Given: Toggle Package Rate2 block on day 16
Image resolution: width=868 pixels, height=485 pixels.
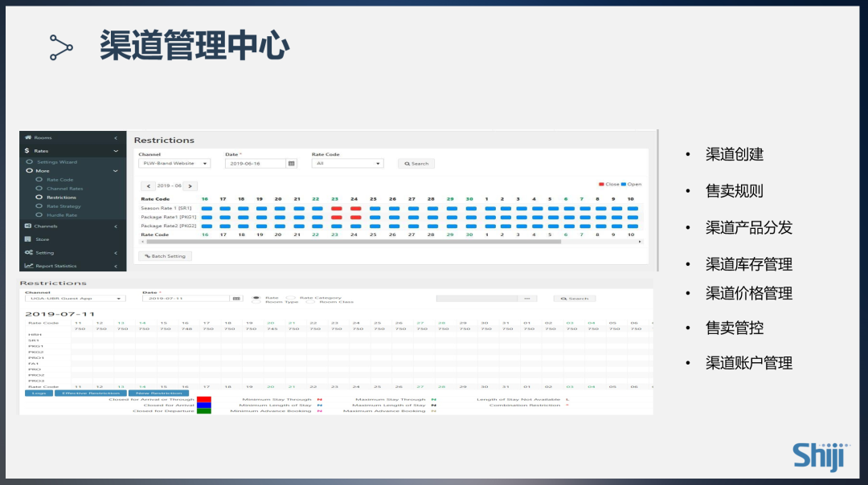Looking at the screenshot, I should pos(207,226).
